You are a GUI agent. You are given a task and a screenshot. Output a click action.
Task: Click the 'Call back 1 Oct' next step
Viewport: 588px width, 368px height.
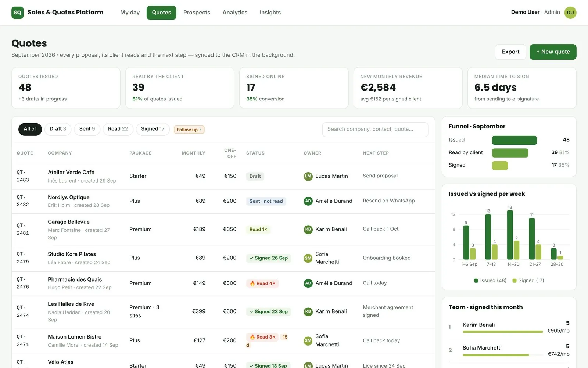pyautogui.click(x=381, y=229)
